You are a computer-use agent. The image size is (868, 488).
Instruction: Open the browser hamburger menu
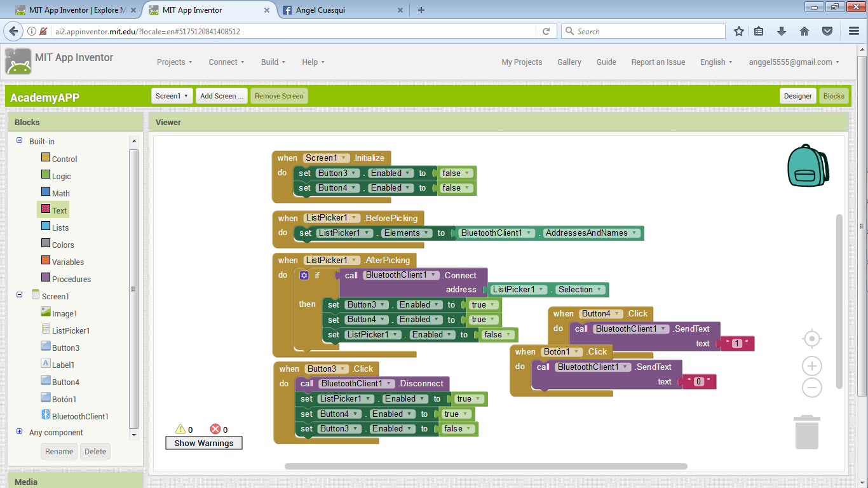[x=853, y=31]
